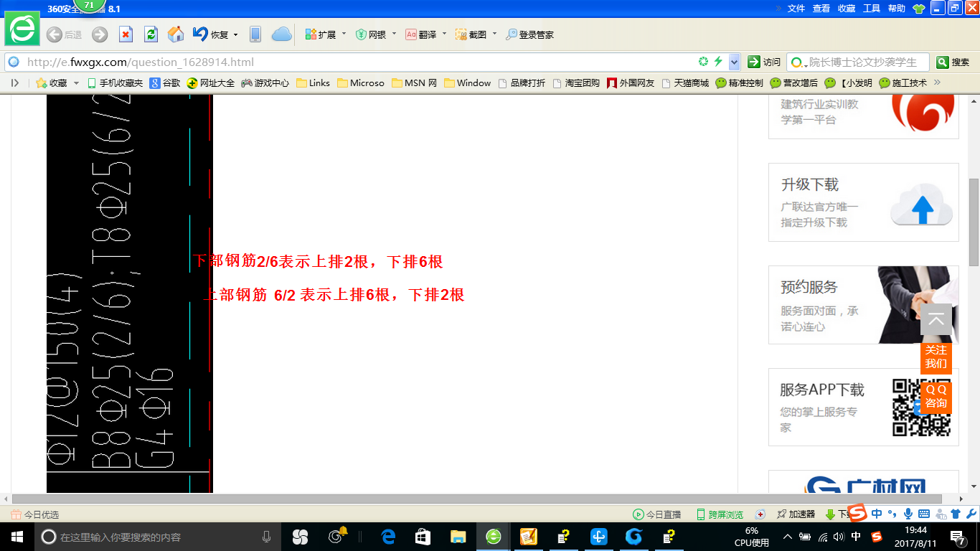Screen dimensions: 980x551
Task: Open the 恢复 dropdown arrow
Action: 235,34
